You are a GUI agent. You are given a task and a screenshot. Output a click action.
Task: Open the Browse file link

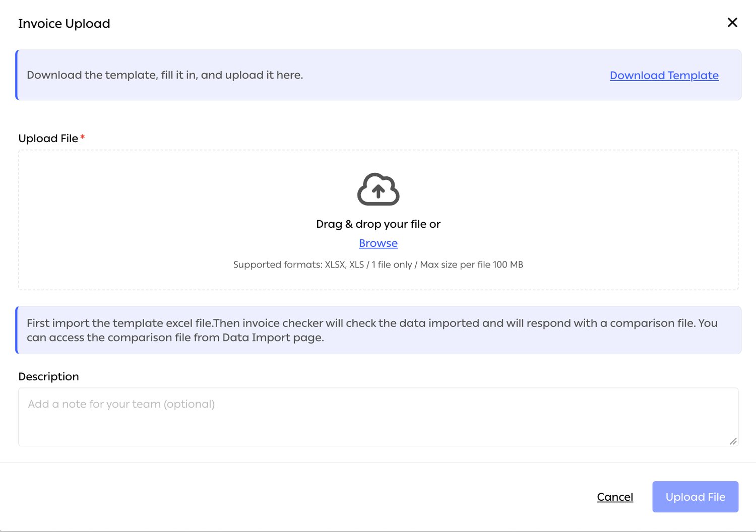pos(379,243)
